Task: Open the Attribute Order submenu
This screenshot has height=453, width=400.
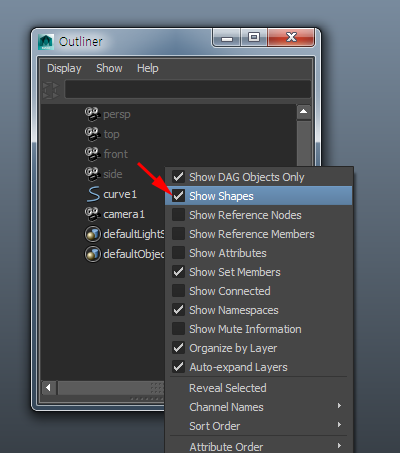Action: click(x=259, y=446)
